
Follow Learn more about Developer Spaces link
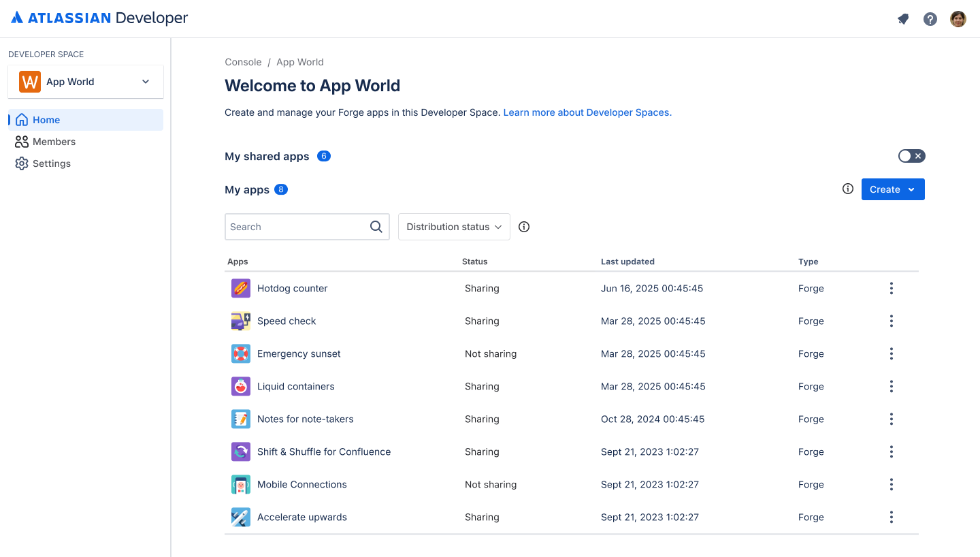(587, 112)
